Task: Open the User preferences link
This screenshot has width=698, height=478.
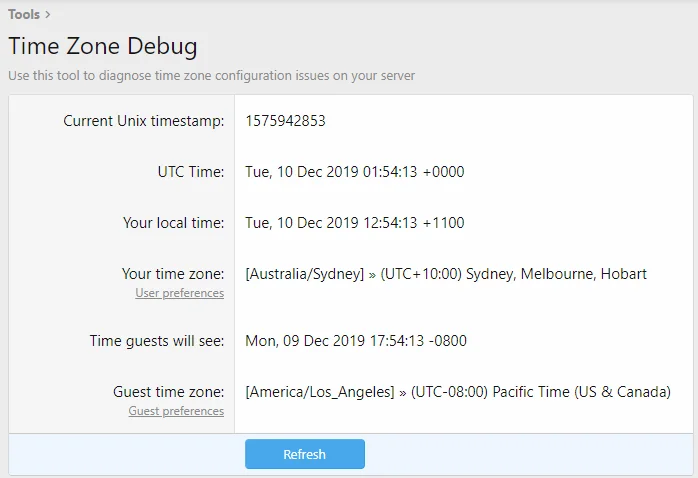Action: pyautogui.click(x=180, y=293)
